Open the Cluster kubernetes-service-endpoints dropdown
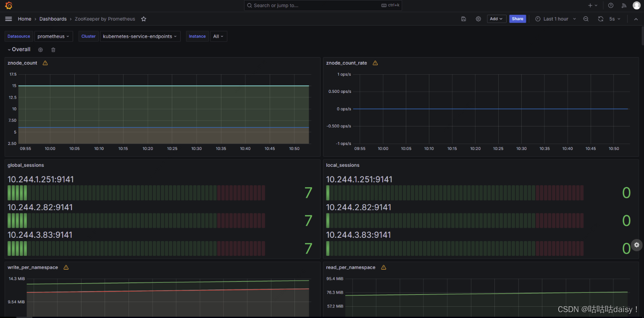The height and width of the screenshot is (318, 644). click(140, 37)
